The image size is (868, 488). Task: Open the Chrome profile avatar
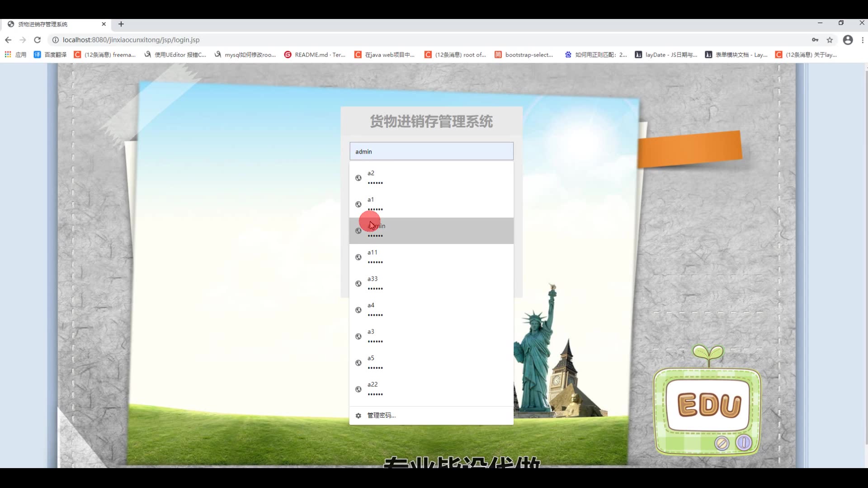pos(848,40)
